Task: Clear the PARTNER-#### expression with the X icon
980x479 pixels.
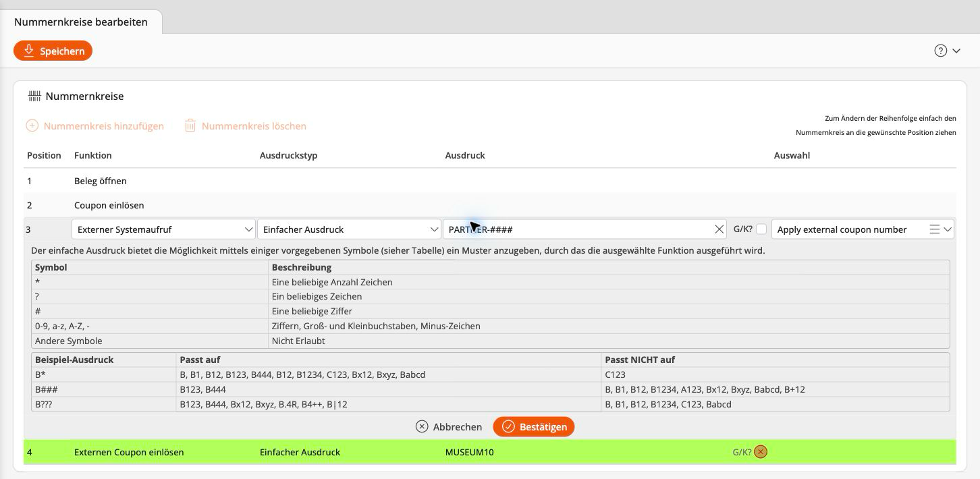Action: click(719, 229)
